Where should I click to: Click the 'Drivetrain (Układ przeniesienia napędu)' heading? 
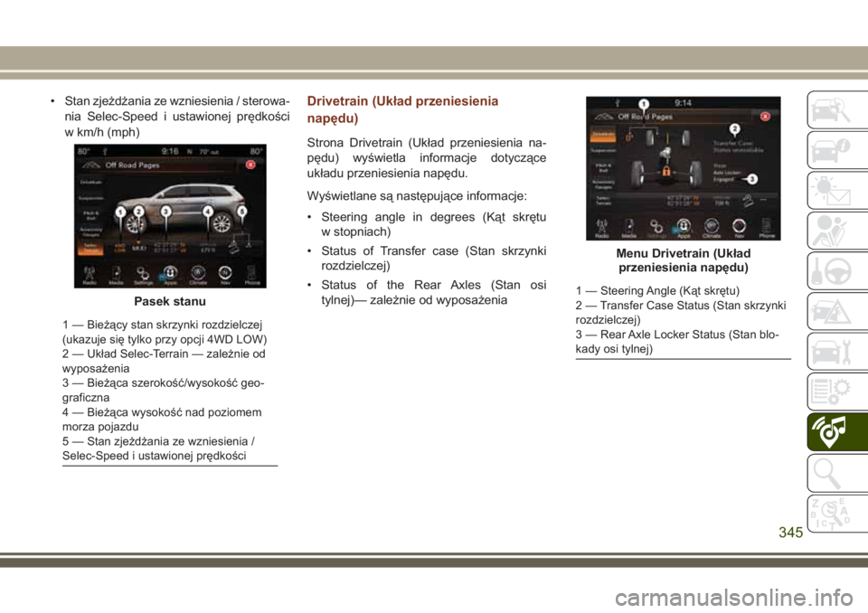(x=402, y=109)
